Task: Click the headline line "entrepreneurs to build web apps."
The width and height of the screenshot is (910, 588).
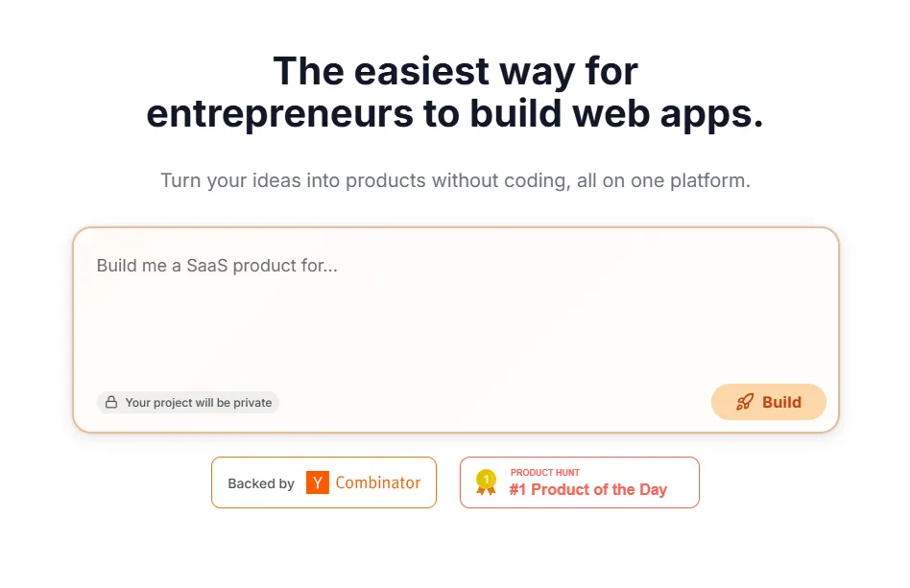Action: click(455, 113)
